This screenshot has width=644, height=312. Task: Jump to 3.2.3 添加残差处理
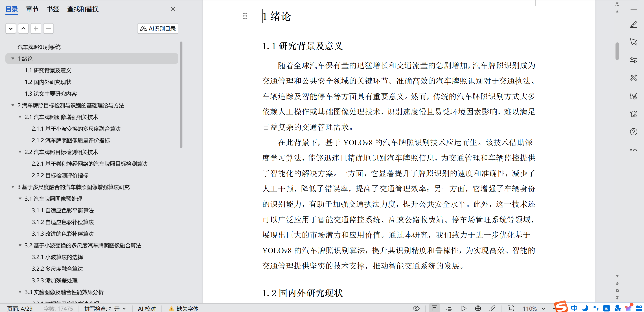(x=55, y=281)
